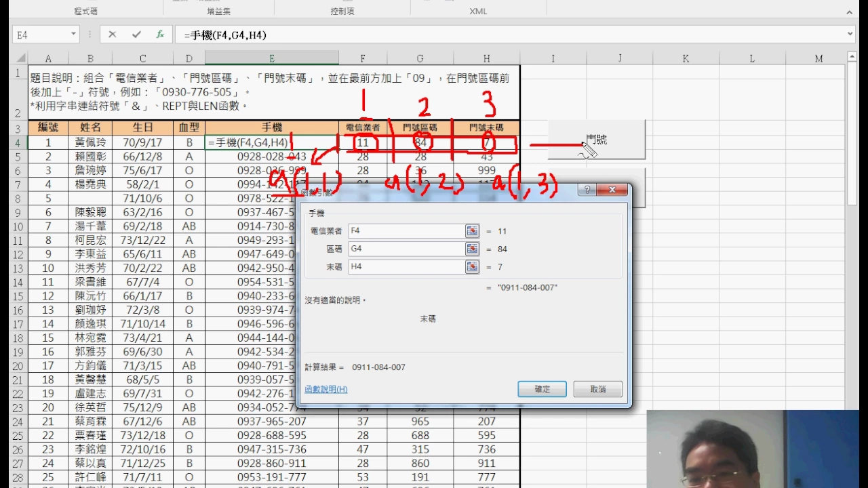Click the 門號區碼 cell with value 965
Screen dimensions: 868x488
click(x=420, y=422)
